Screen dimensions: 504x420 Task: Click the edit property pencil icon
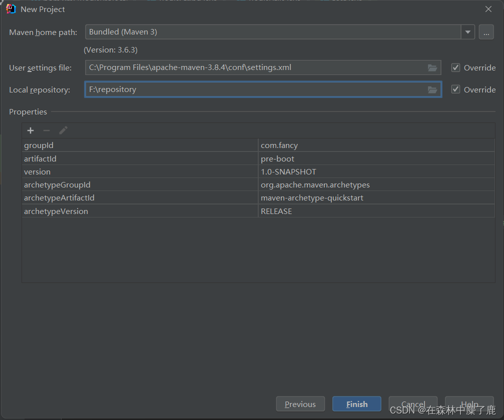pyautogui.click(x=64, y=130)
